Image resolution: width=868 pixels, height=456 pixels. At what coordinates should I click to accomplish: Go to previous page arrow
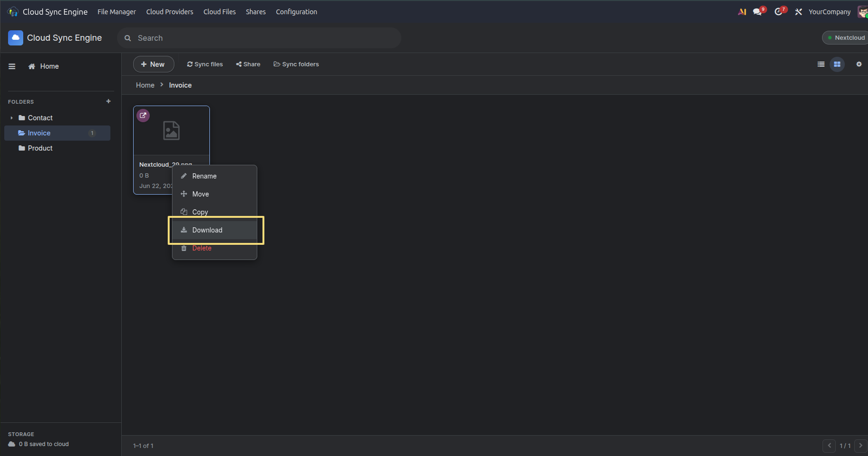829,446
